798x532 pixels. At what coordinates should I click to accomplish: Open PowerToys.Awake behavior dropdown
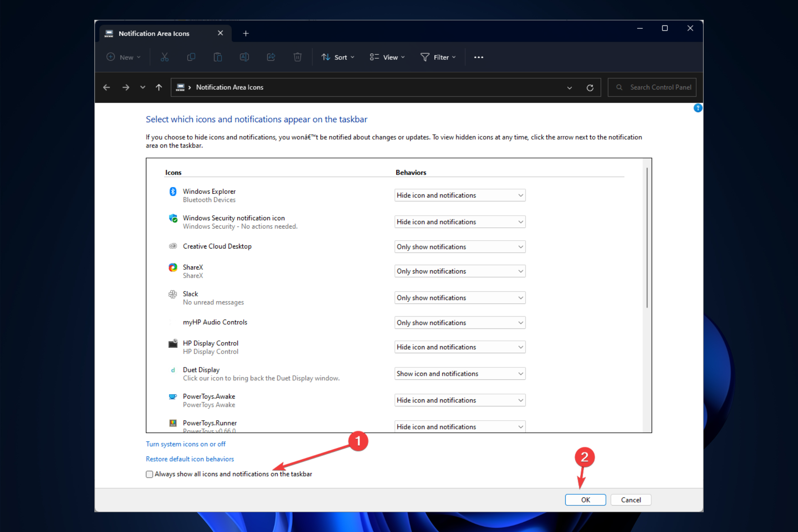[x=460, y=400]
